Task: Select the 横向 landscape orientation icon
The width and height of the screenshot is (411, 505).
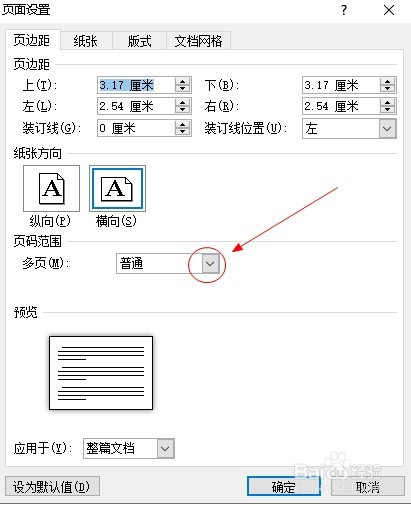Action: tap(117, 188)
